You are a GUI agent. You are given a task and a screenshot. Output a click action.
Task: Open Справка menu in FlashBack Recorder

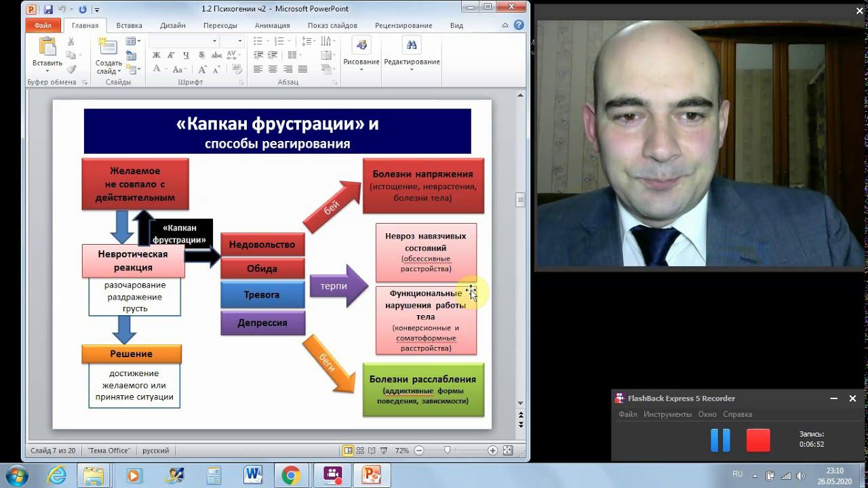[x=737, y=414]
